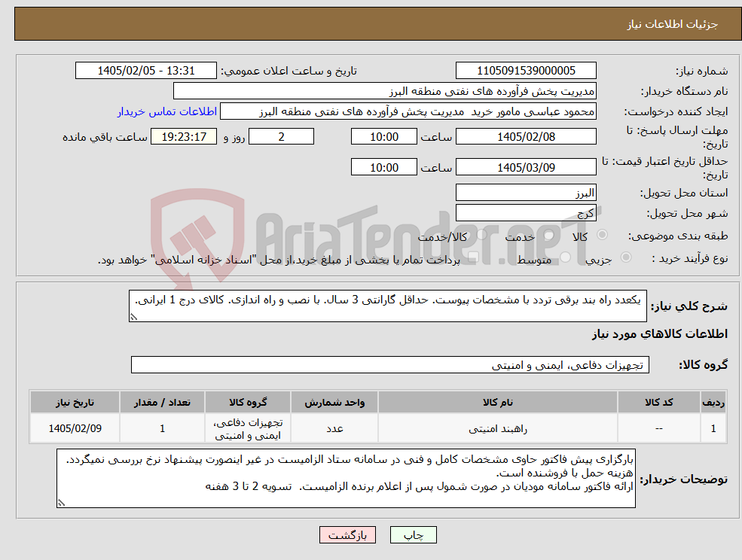The height and width of the screenshot is (560, 742).
Task: Select the متوسط purchase type radio
Action: (x=566, y=257)
